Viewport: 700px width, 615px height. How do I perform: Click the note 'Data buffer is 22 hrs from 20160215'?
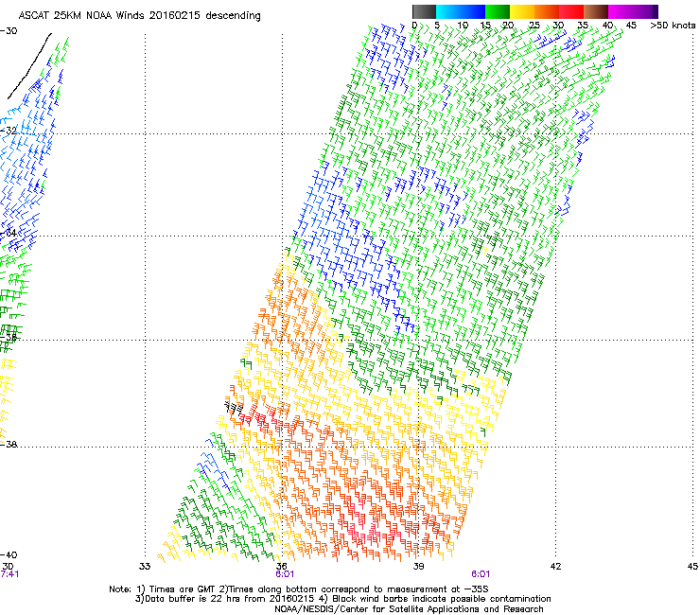[x=228, y=599]
